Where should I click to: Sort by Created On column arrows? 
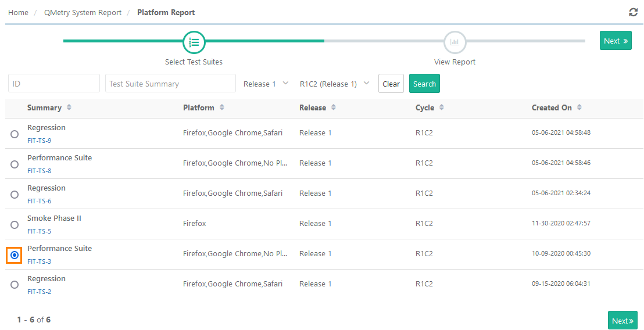(x=579, y=107)
